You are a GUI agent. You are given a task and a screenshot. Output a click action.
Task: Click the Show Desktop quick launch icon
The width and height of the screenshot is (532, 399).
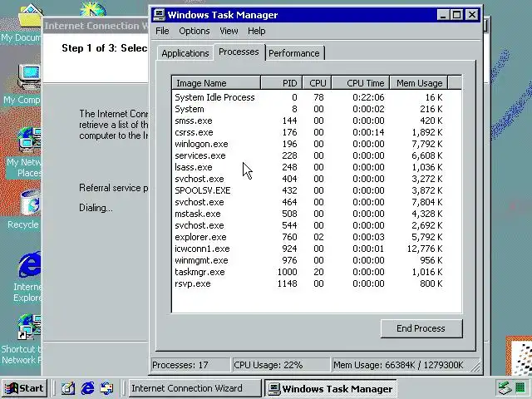click(x=68, y=388)
